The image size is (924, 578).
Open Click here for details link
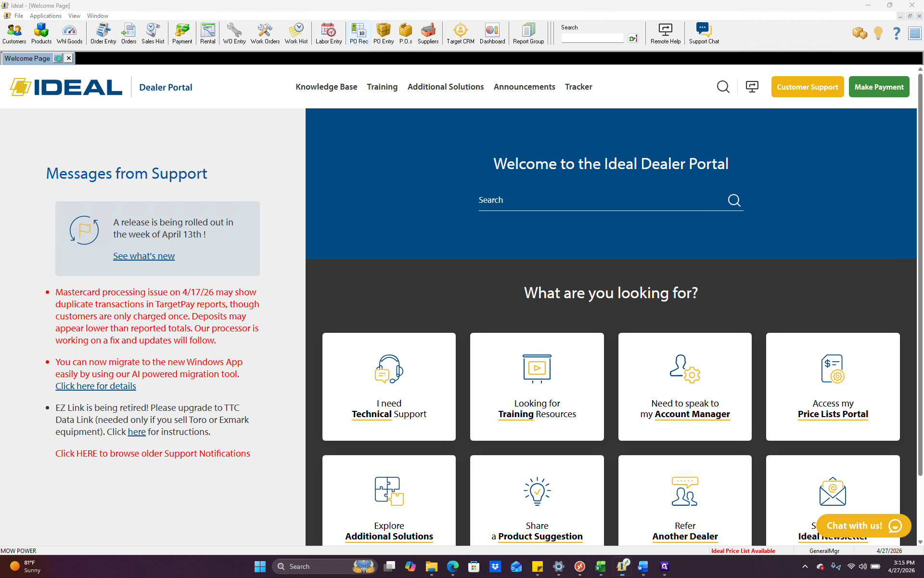pos(96,386)
